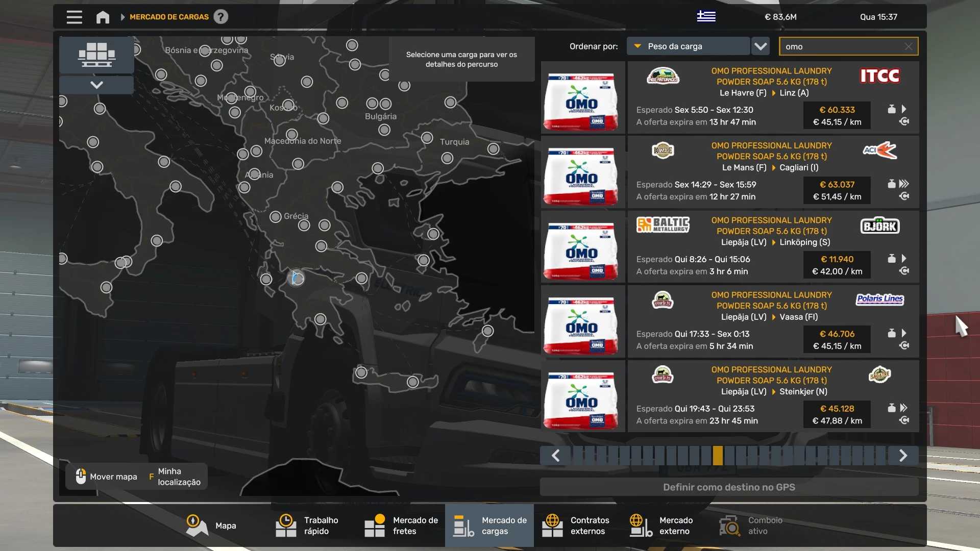
Task: Click the highlighted current page marker
Action: [x=718, y=456]
